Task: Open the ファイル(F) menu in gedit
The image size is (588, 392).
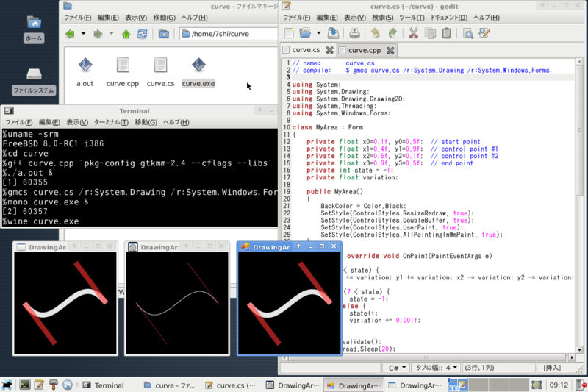Action: (296, 18)
